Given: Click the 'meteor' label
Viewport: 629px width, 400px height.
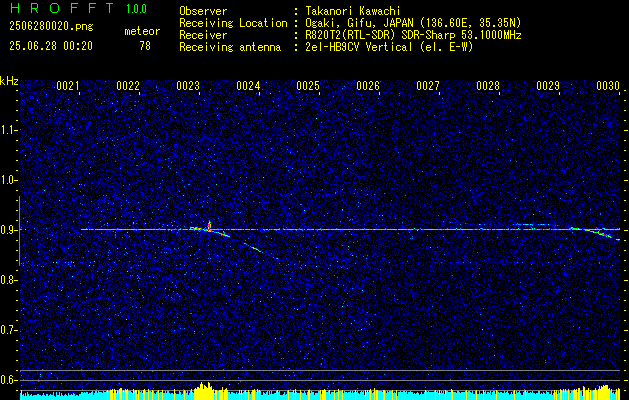Looking at the screenshot, I should pos(142,31).
